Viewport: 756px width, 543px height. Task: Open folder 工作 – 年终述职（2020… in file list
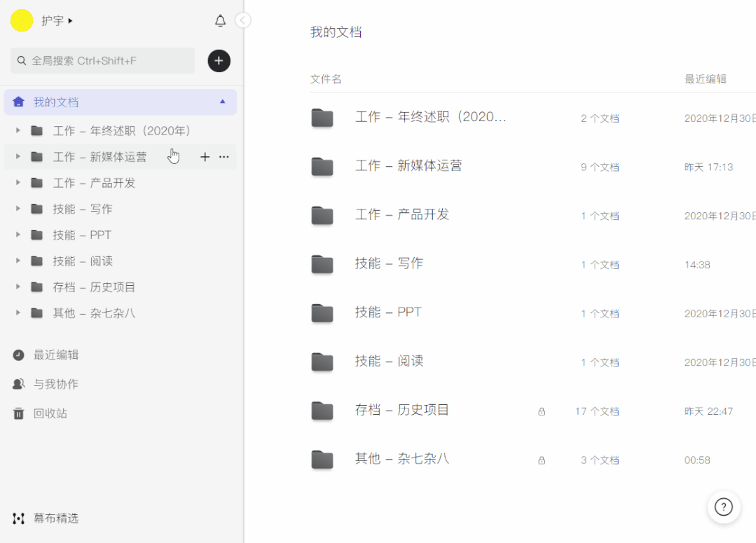431,117
